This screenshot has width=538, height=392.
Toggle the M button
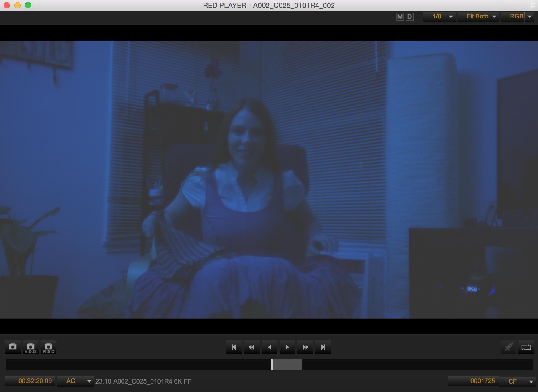tap(400, 17)
